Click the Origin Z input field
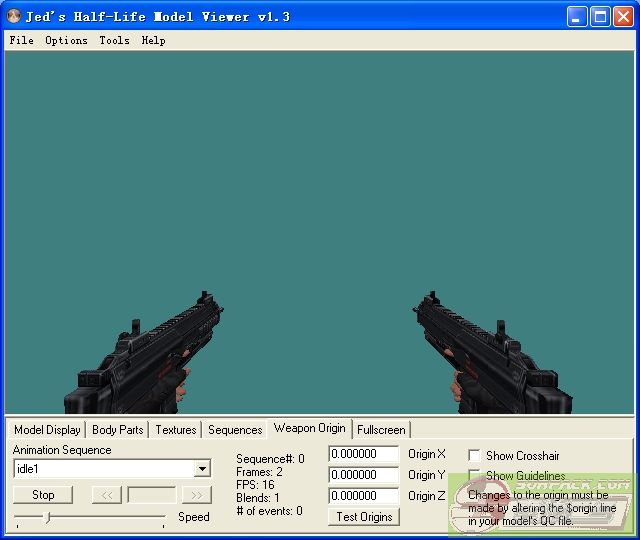The image size is (640, 540). click(363, 496)
